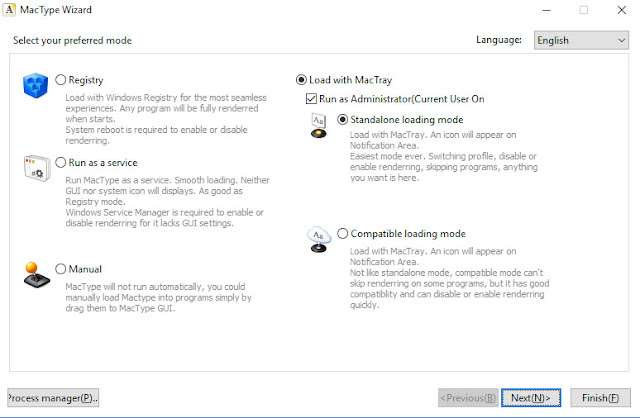
Task: Select Standalone loading mode radio button
Action: (342, 120)
